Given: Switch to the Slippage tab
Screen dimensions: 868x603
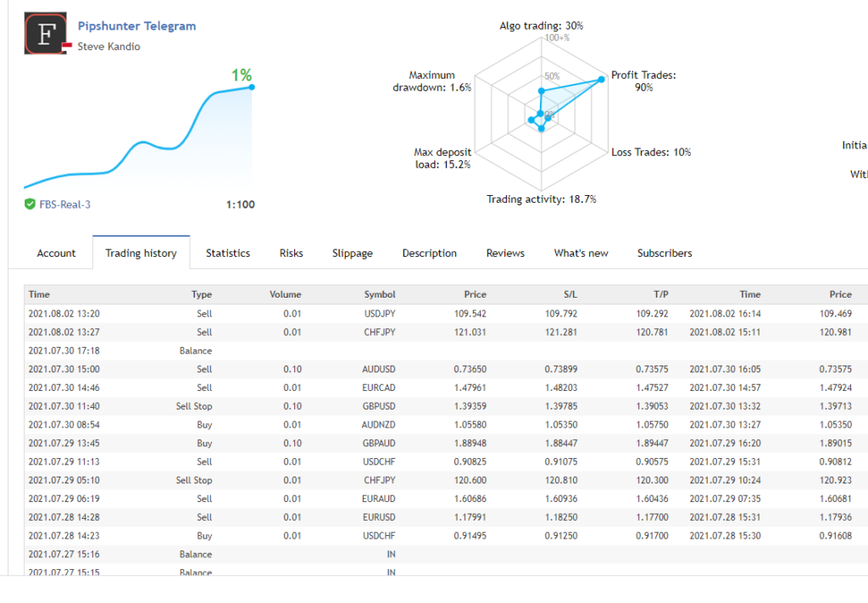Looking at the screenshot, I should coord(353,253).
